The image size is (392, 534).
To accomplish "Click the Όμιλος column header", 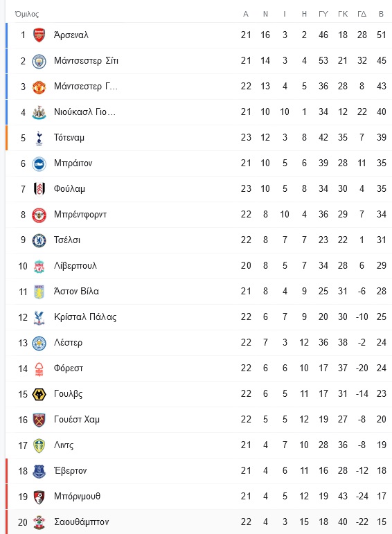I will (27, 14).
